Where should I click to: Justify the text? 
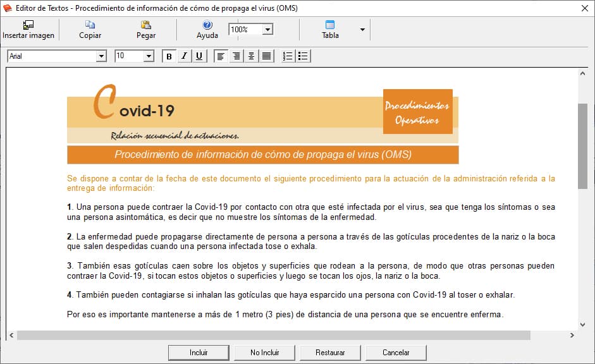tap(266, 56)
